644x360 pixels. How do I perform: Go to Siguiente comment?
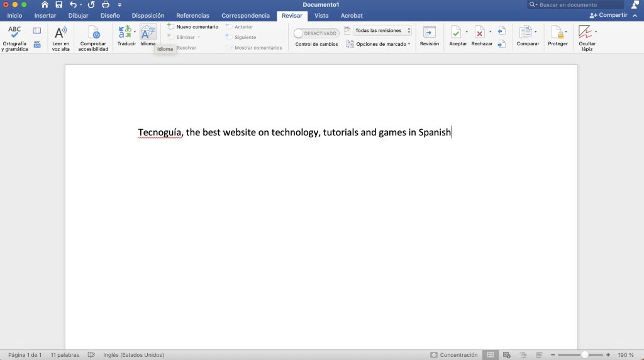click(241, 37)
